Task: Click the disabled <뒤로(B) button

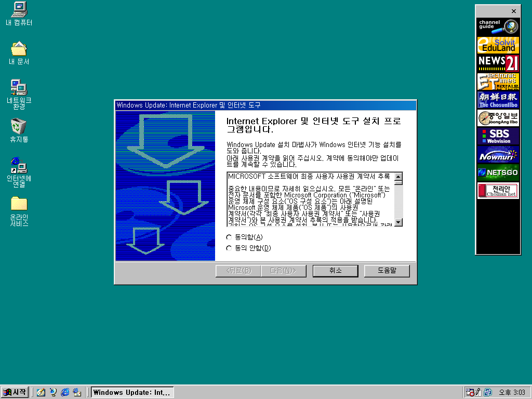Action: [238, 271]
